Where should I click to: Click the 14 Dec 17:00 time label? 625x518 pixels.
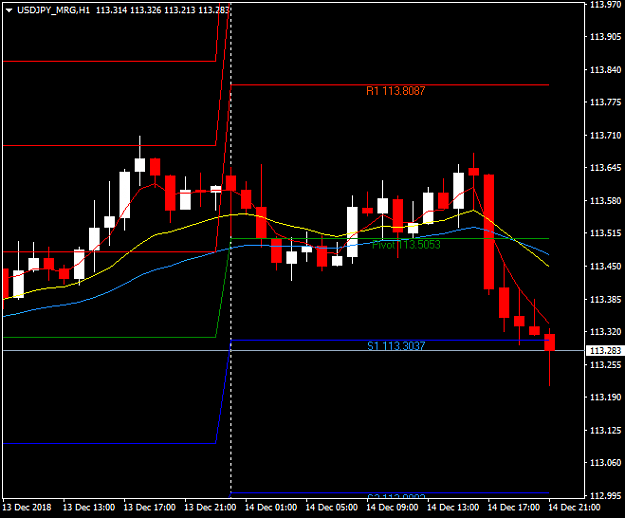514,508
